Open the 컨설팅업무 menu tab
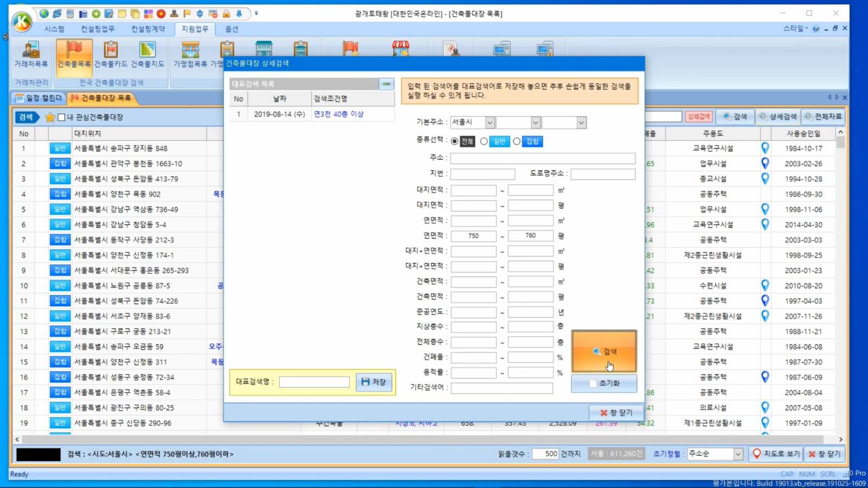Image resolution: width=868 pixels, height=488 pixels. (x=98, y=29)
